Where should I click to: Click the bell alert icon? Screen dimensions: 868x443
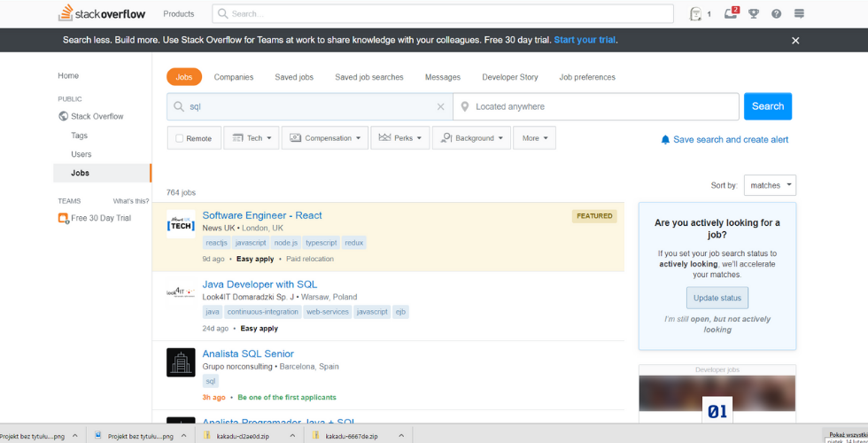[665, 140]
